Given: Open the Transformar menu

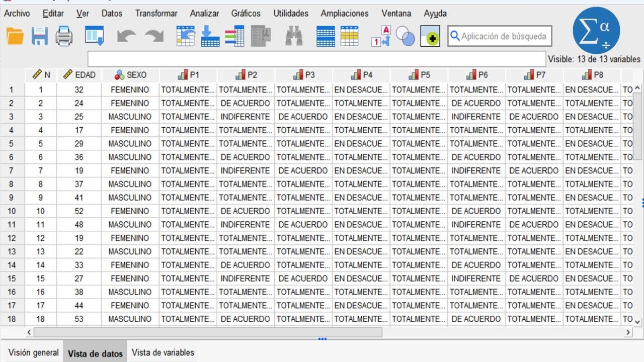Looking at the screenshot, I should (156, 14).
